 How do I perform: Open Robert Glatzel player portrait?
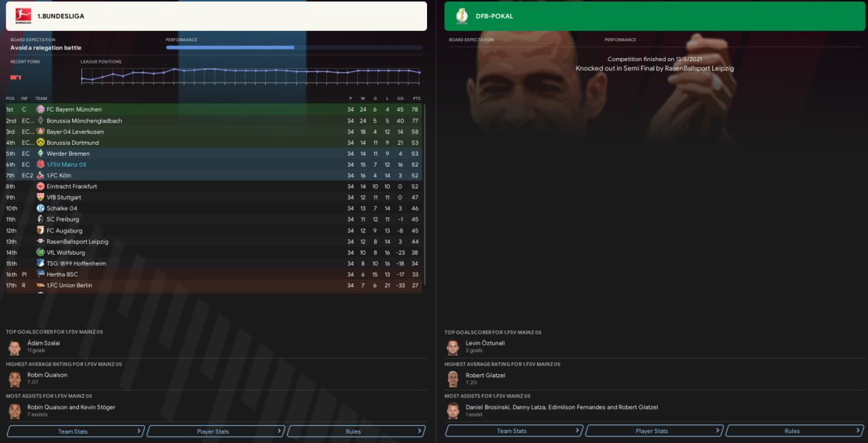coord(453,379)
